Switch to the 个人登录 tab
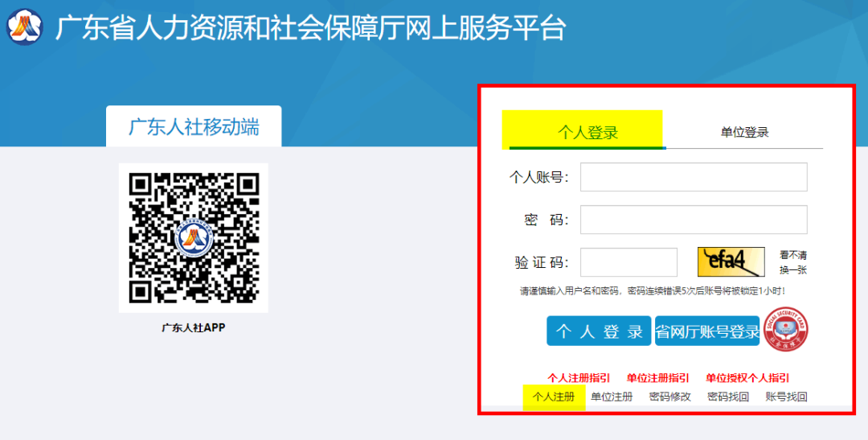The image size is (868, 440). pos(588,132)
